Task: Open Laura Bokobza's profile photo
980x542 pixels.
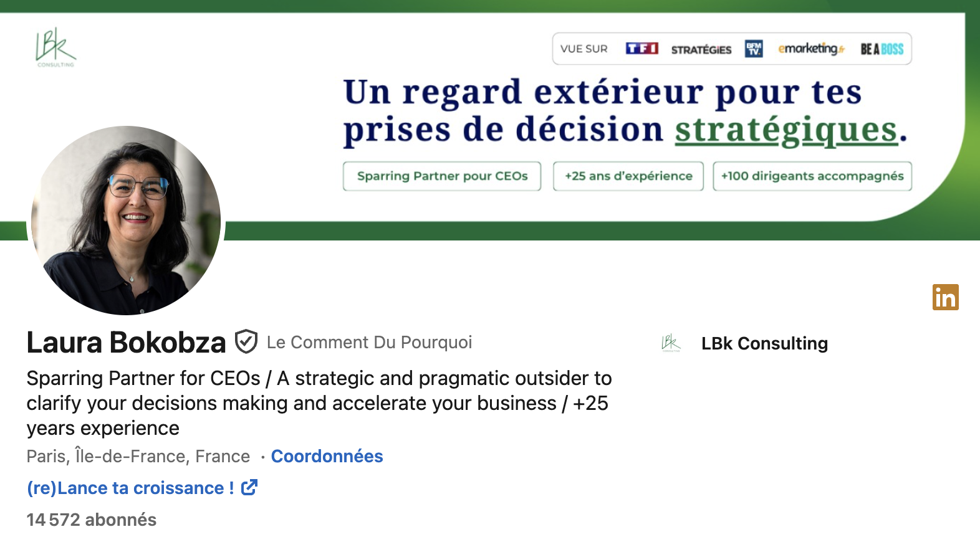Action: click(x=126, y=221)
